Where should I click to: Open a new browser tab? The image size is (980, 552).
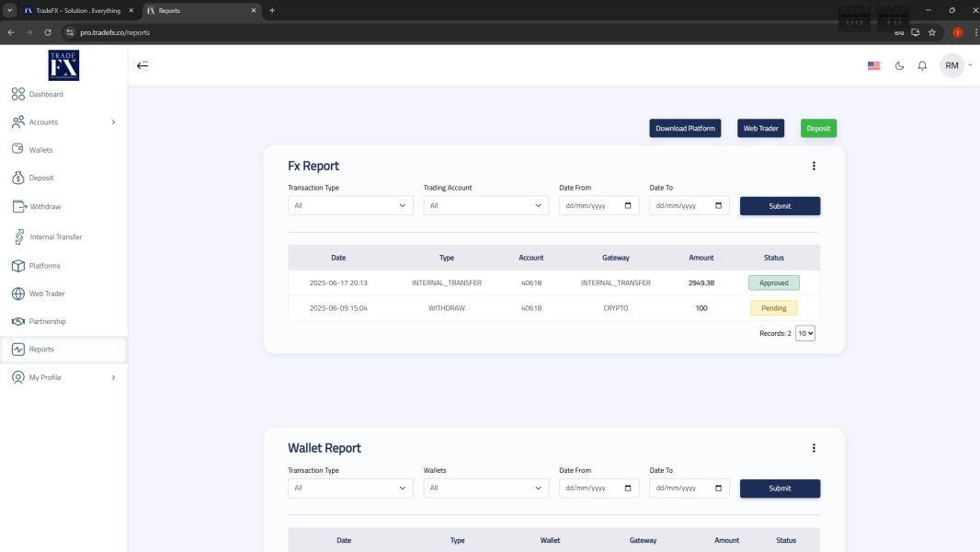click(272, 11)
